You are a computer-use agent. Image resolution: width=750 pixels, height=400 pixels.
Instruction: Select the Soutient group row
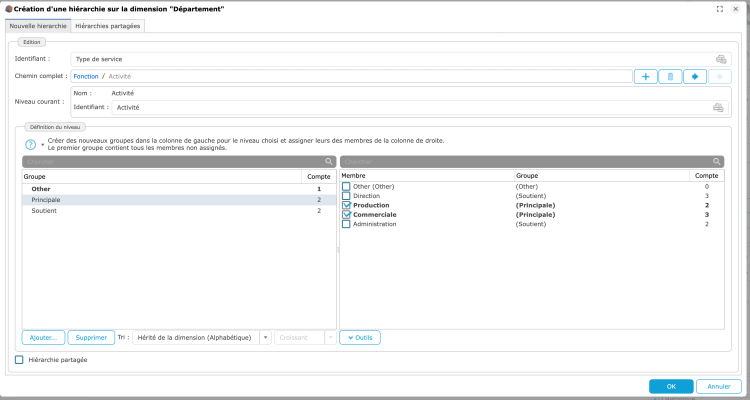click(x=45, y=211)
